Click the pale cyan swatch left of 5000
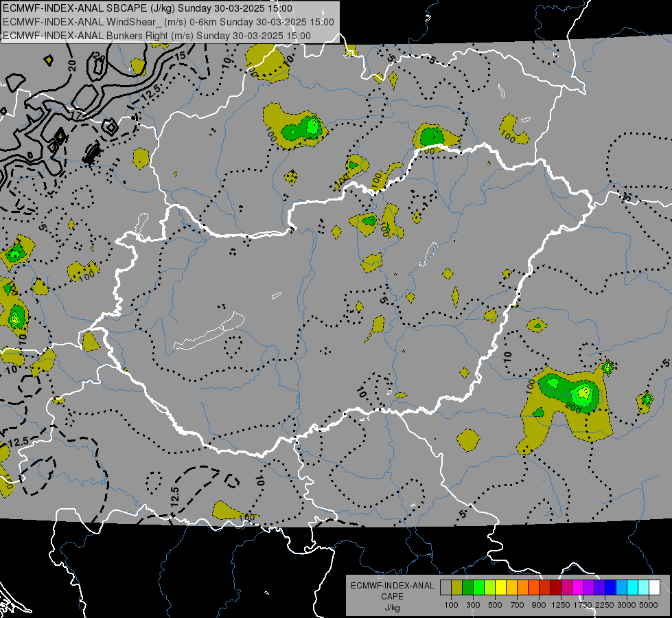Viewport: 672px width, 618px height. click(x=644, y=587)
